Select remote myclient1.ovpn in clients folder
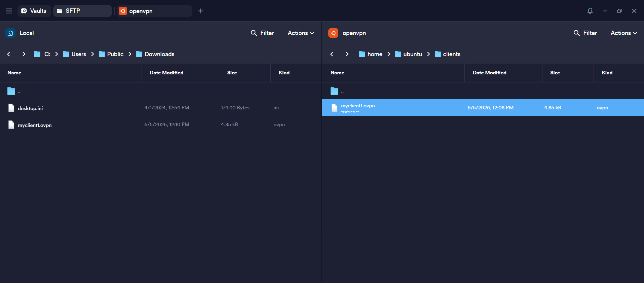 pos(483,108)
